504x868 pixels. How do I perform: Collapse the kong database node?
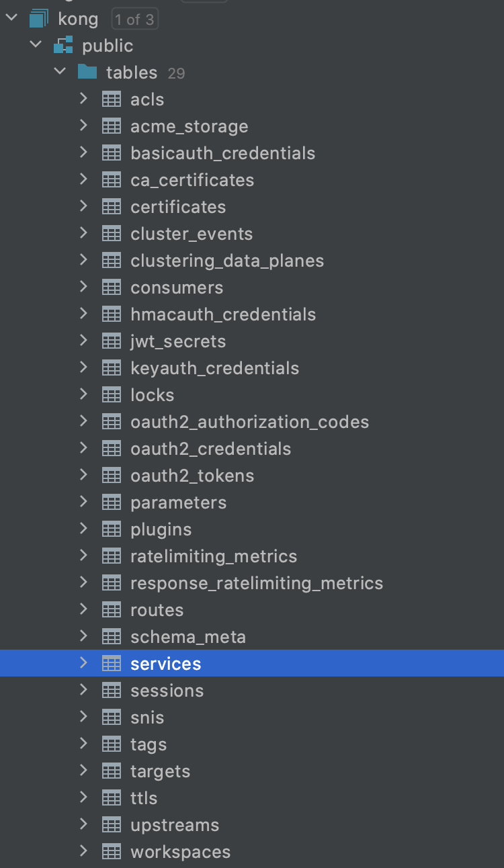pyautogui.click(x=11, y=19)
